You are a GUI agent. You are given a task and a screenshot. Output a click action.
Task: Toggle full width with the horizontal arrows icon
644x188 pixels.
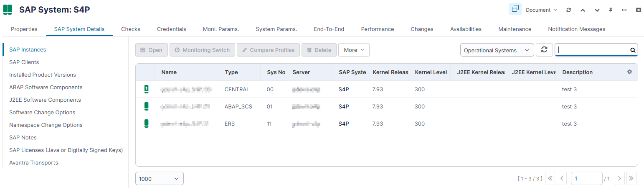pos(624,10)
